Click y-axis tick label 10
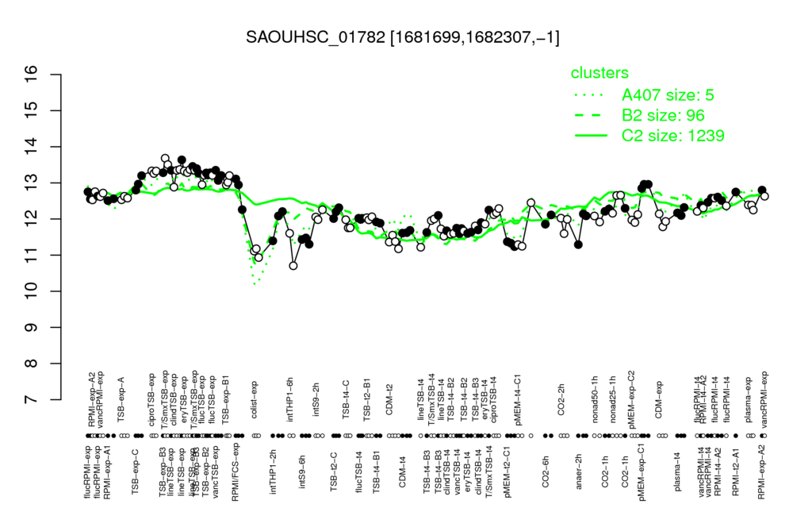This screenshot has width=812, height=508. point(32,291)
